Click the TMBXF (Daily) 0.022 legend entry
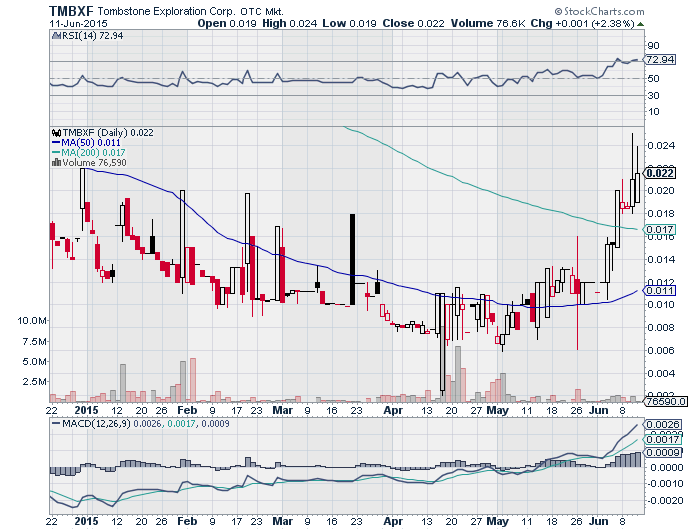This screenshot has height=530, width=700. coord(108,133)
